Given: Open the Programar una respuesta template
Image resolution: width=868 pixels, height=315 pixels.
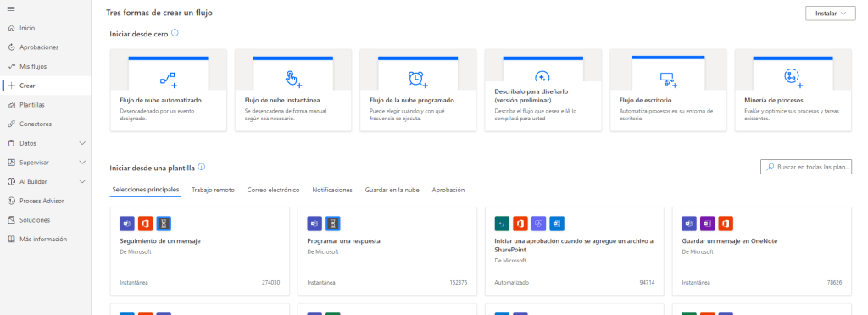Looking at the screenshot, I should point(387,251).
